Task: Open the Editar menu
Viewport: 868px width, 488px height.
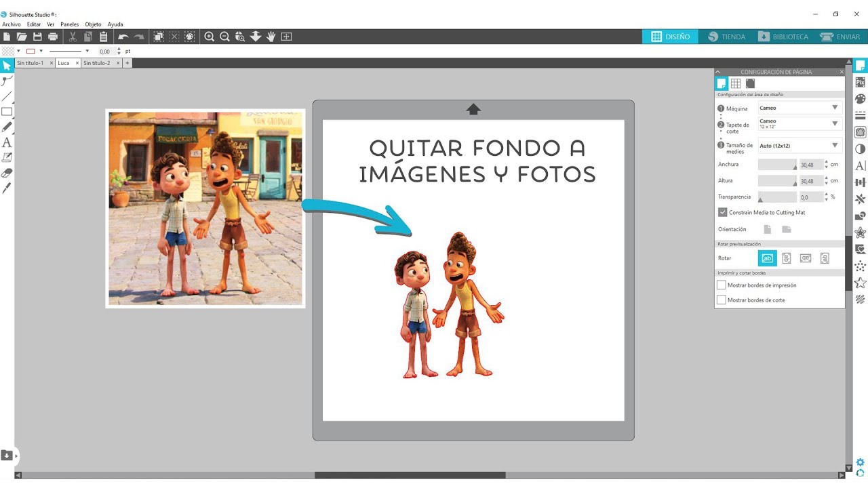Action: tap(34, 24)
